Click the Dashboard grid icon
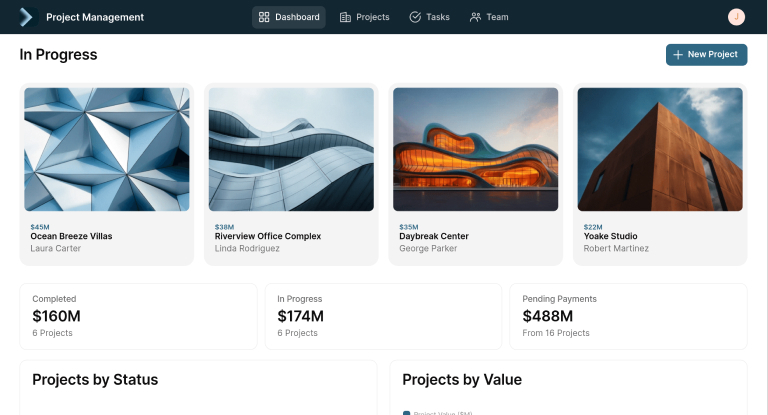The height and width of the screenshot is (415, 768). (264, 17)
